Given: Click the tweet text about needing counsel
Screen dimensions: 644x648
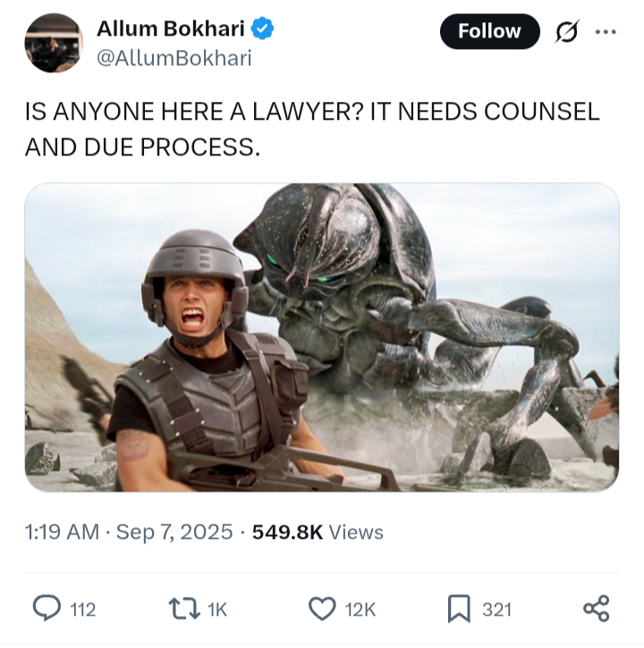Looking at the screenshot, I should [x=312, y=129].
